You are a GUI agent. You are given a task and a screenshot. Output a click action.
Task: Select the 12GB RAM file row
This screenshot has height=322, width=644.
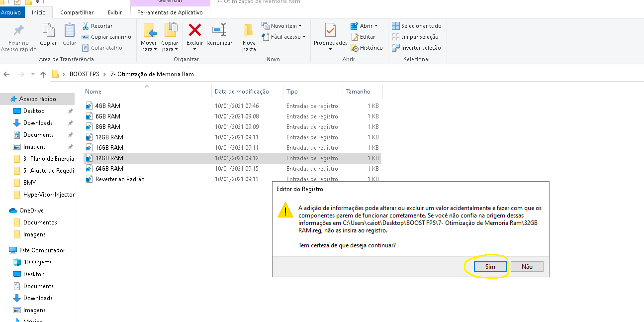tap(232, 137)
